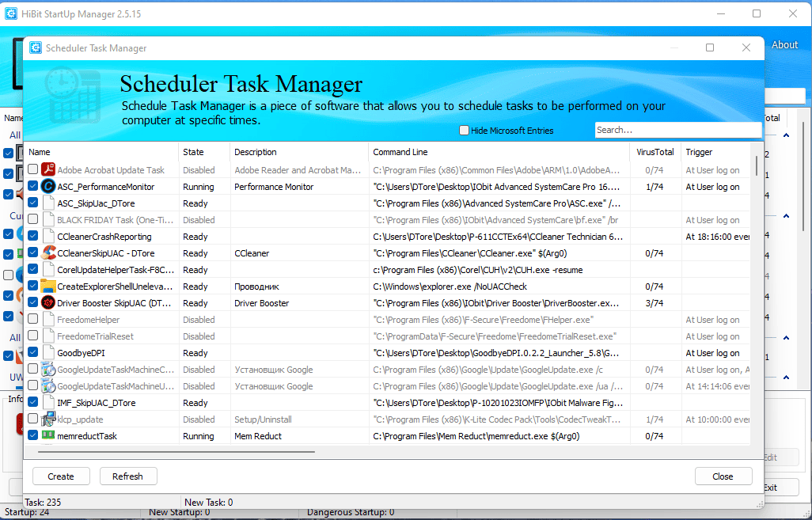
Task: Click the task list horizontal scrollbar
Action: 176,452
